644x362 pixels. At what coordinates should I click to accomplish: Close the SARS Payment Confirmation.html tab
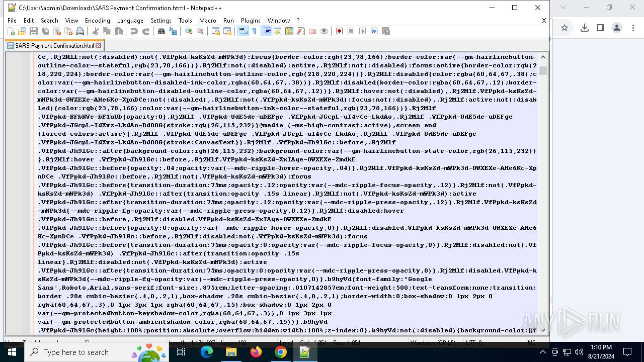[99, 45]
